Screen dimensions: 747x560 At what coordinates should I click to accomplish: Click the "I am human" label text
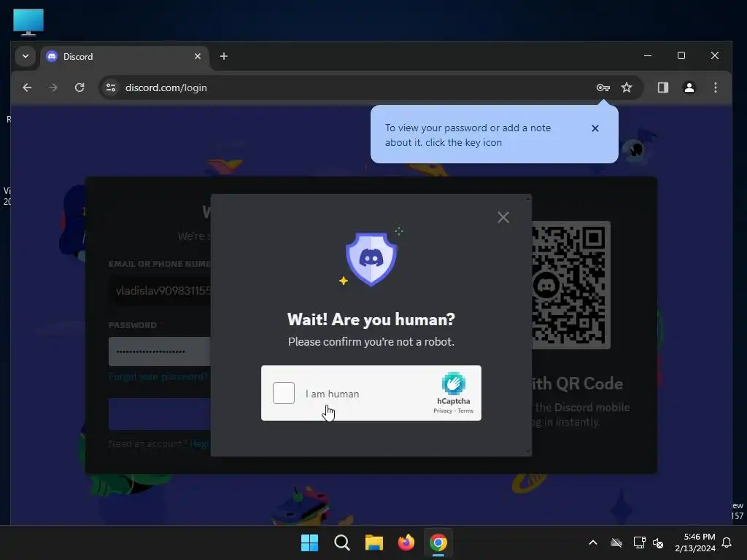coord(332,394)
